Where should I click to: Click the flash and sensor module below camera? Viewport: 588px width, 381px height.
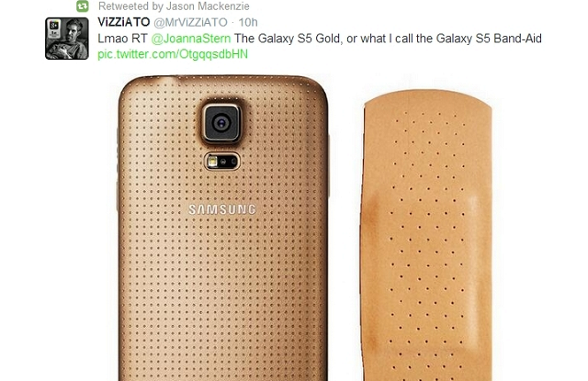(x=222, y=162)
